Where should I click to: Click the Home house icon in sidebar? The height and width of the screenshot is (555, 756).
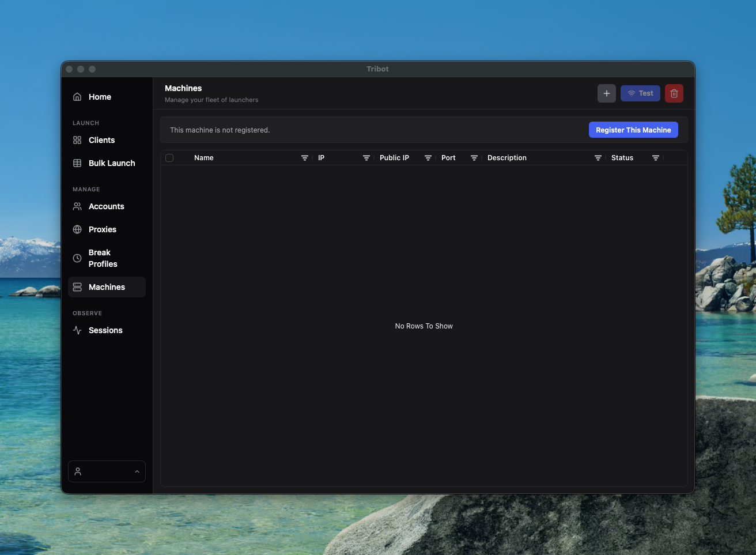point(77,97)
